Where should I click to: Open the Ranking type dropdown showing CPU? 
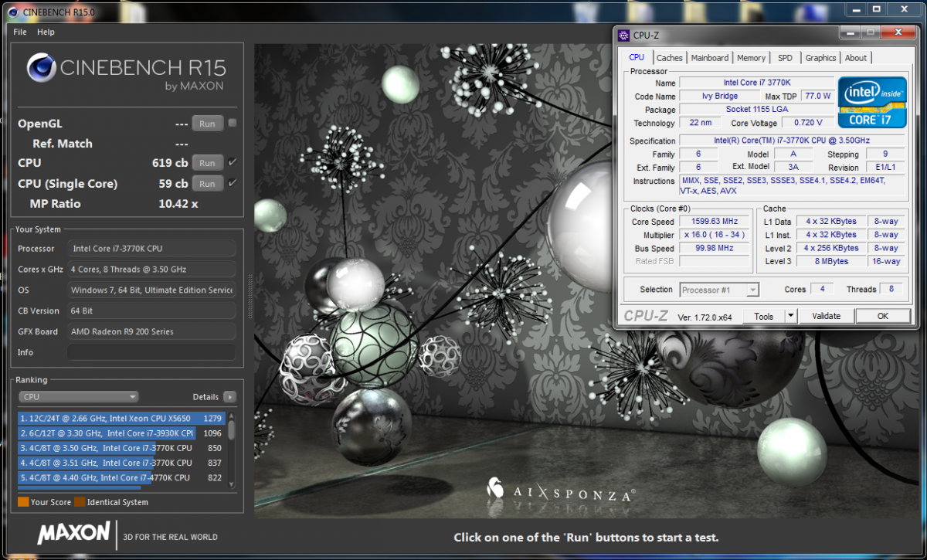click(78, 397)
